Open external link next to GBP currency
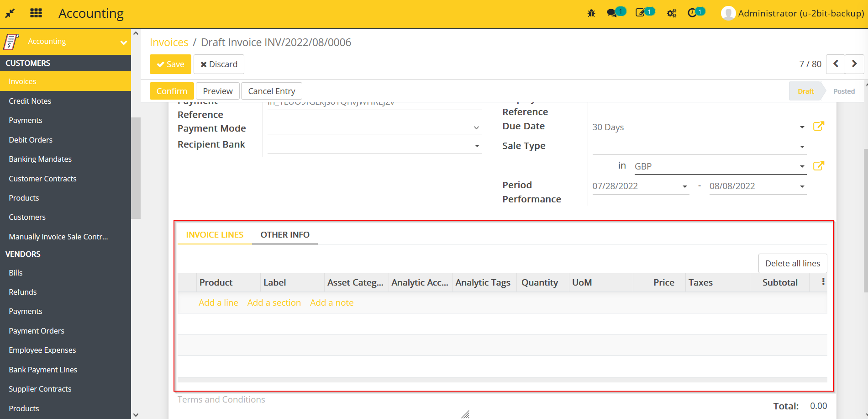 [819, 166]
